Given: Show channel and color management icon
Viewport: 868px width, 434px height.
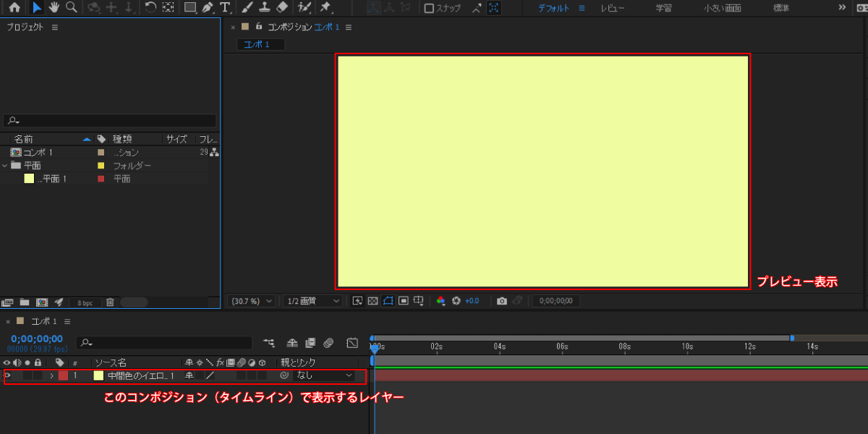Looking at the screenshot, I should 441,301.
